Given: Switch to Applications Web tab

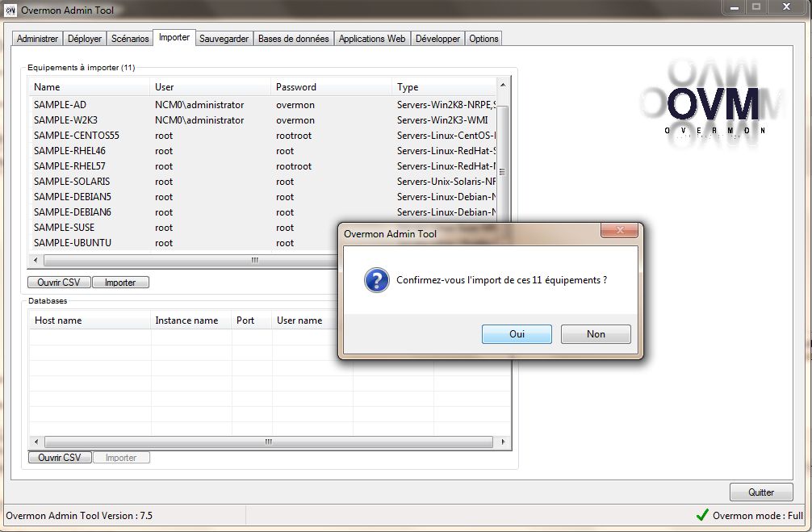Looking at the screenshot, I should 372,39.
